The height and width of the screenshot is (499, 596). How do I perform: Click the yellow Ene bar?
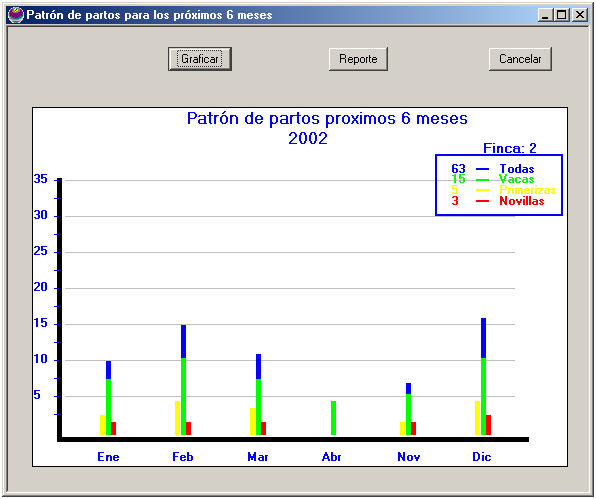[x=102, y=425]
